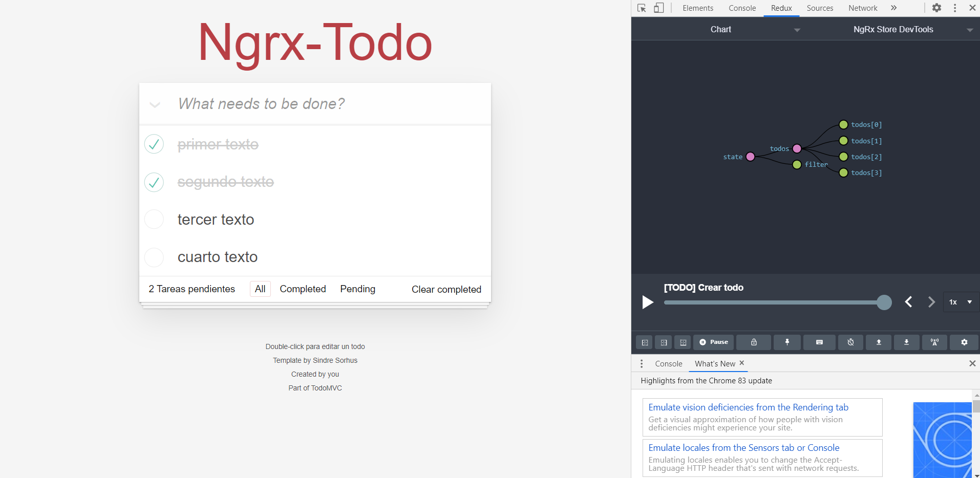
Task: Play the action timeline
Action: (648, 302)
